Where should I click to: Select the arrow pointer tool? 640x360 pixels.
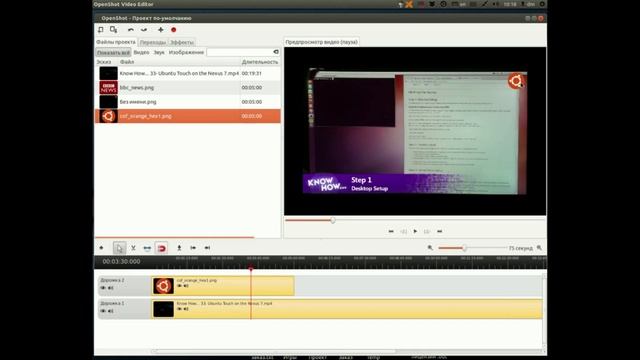point(119,248)
